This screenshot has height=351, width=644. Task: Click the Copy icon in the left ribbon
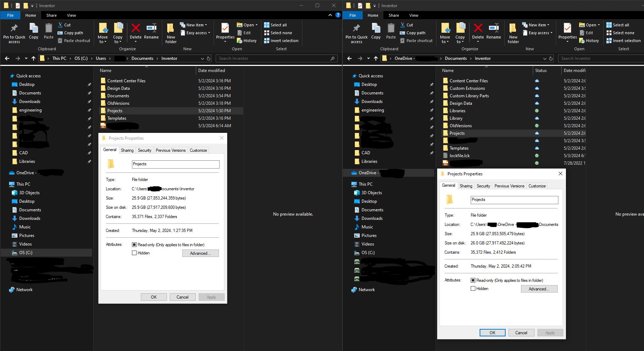34,31
